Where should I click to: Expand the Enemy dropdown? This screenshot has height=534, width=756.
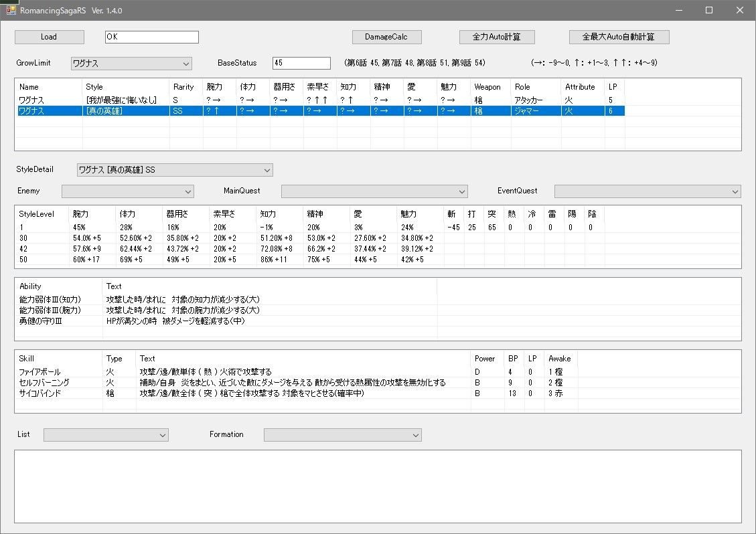tap(128, 191)
